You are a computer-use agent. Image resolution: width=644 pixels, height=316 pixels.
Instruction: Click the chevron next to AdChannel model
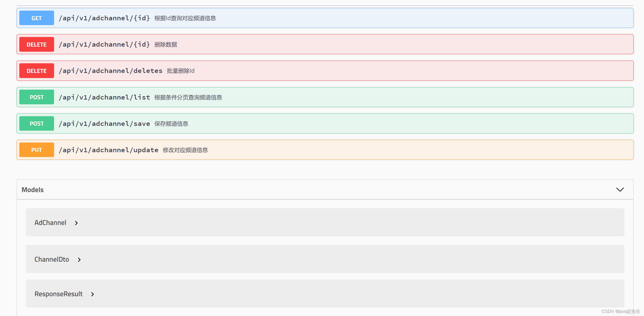pos(76,223)
